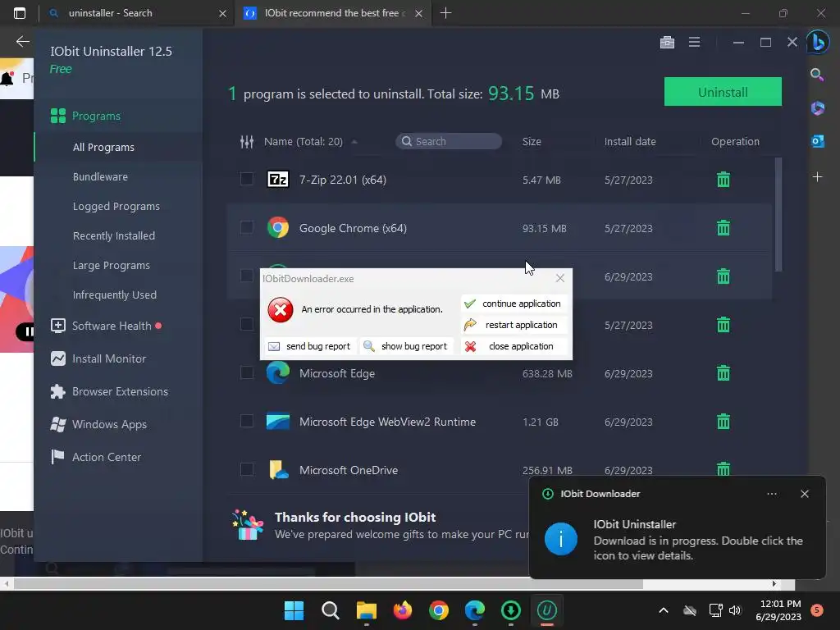
Task: Open Windows Start menu
Action: click(294, 610)
